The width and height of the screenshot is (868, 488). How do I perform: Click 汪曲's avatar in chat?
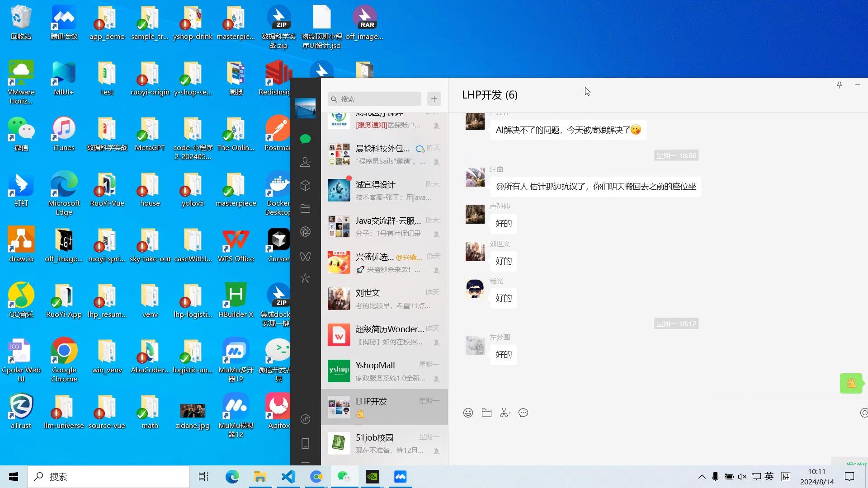click(x=475, y=177)
